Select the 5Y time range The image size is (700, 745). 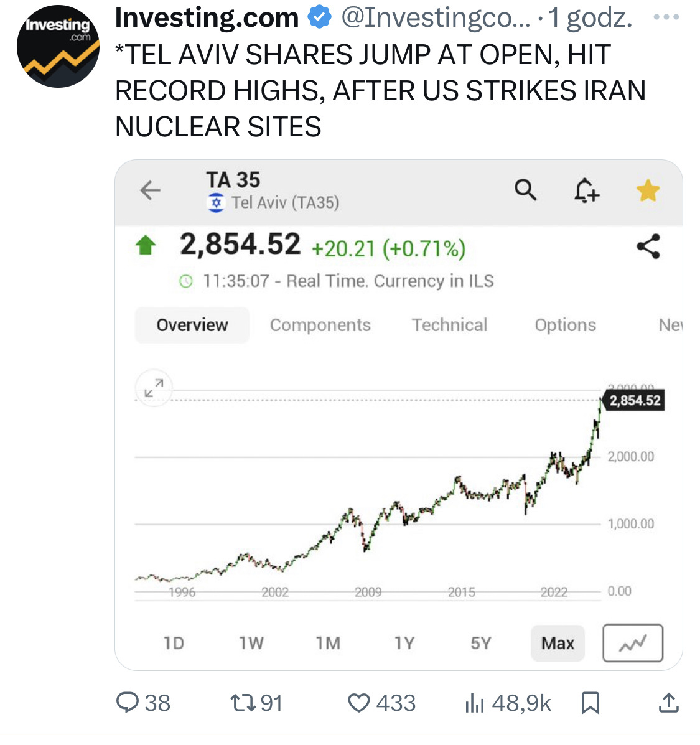pos(481,643)
